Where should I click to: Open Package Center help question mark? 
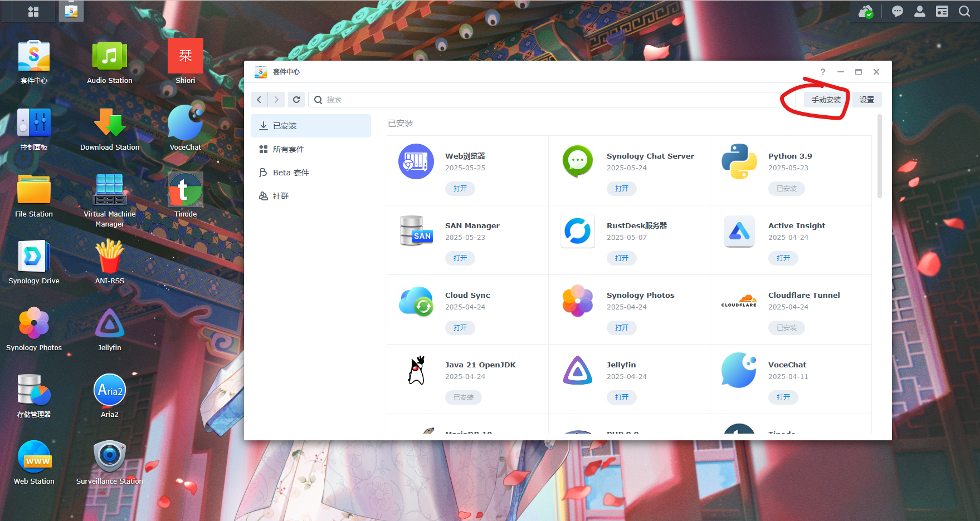point(823,72)
